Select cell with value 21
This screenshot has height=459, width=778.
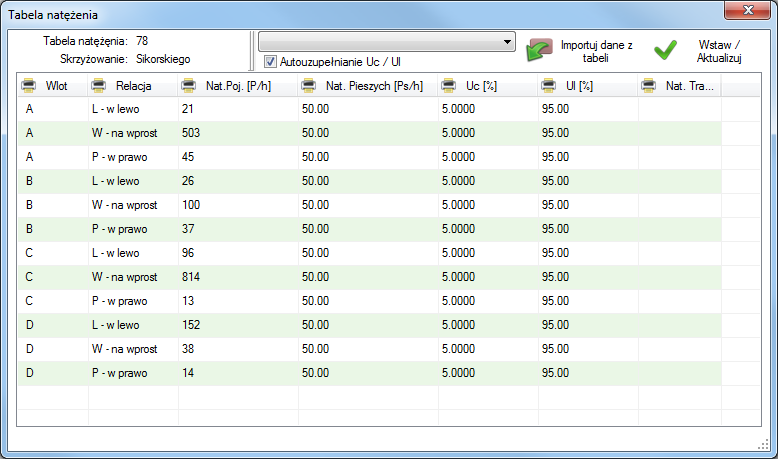238,109
